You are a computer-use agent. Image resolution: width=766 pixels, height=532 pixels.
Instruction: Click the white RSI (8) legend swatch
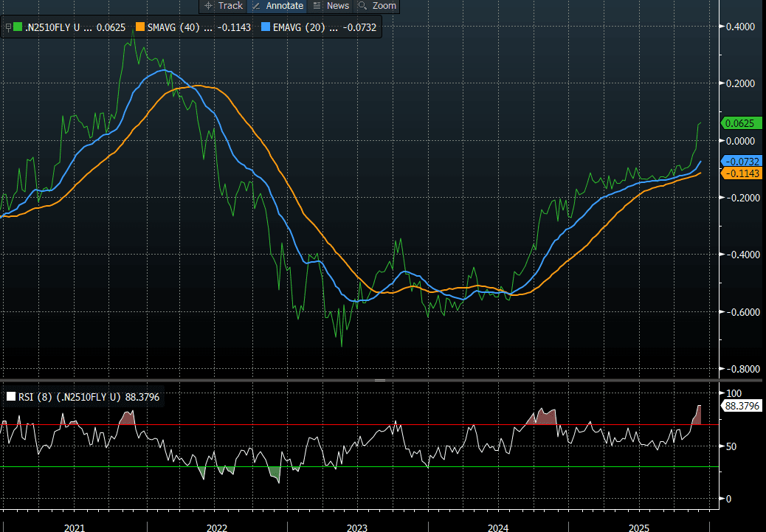click(10, 397)
